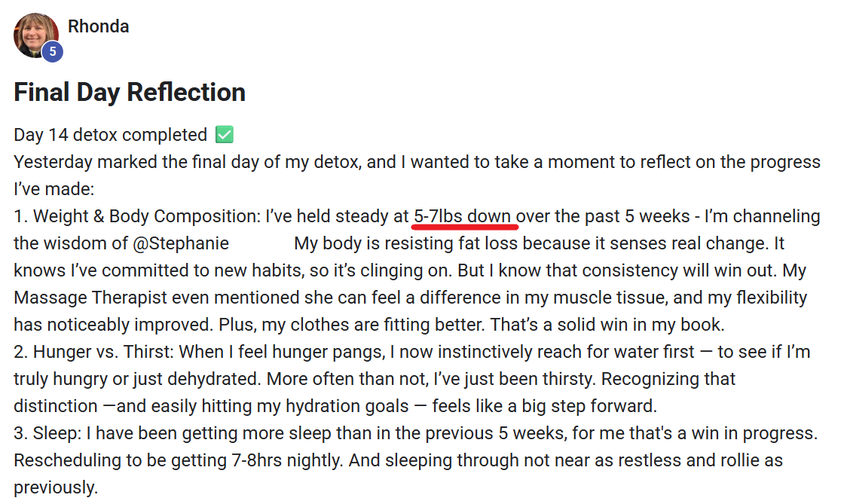847x504 pixels.
Task: Click the final word previously
Action: pos(56,487)
